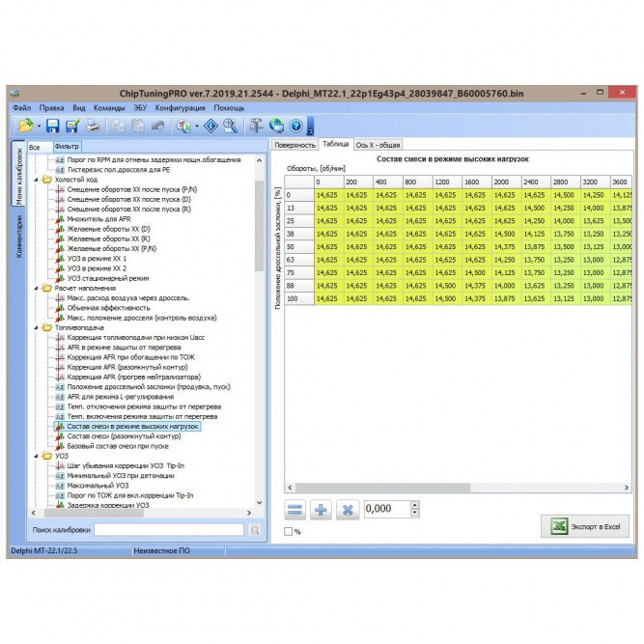Collapse the УОЗ folder
The height and width of the screenshot is (644, 644).
coord(36,456)
